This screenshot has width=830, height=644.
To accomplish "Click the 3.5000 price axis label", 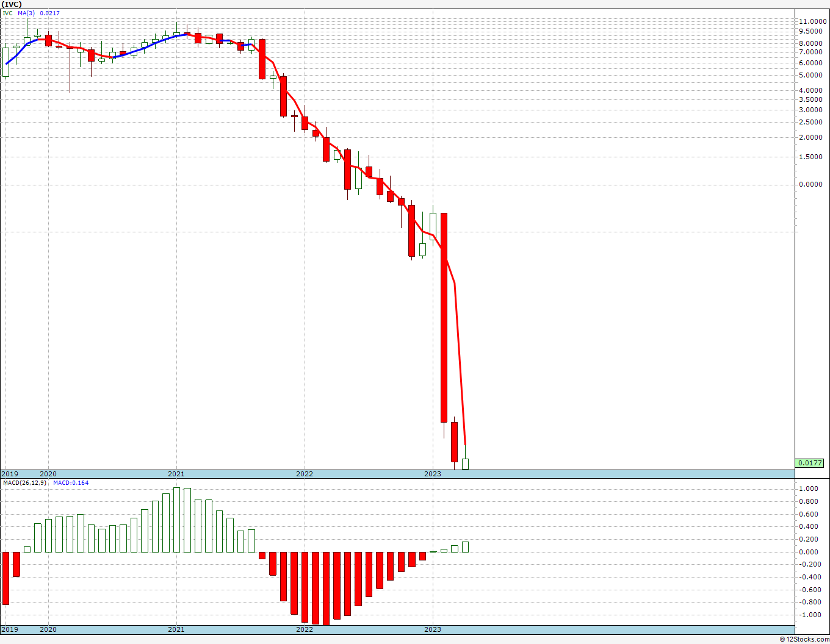I will (x=811, y=99).
